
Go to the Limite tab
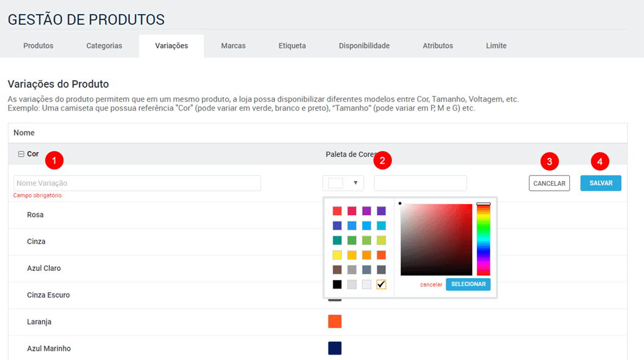(x=496, y=46)
